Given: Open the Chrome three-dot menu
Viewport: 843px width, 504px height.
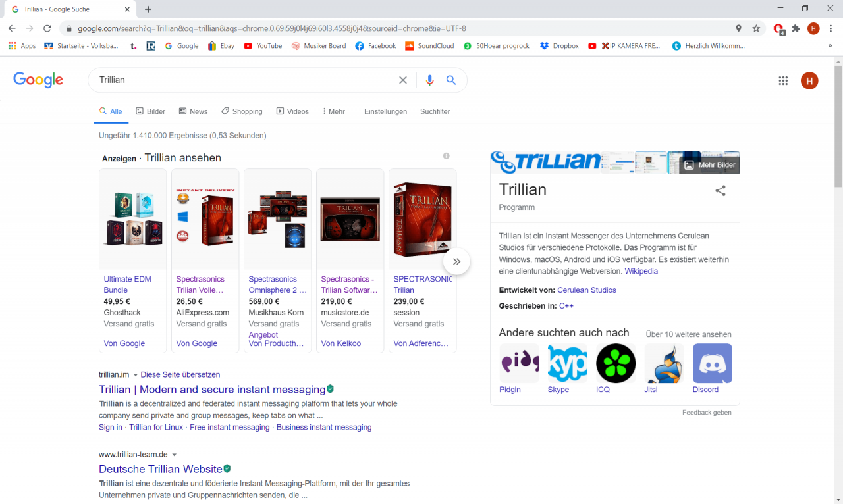Looking at the screenshot, I should [x=831, y=28].
